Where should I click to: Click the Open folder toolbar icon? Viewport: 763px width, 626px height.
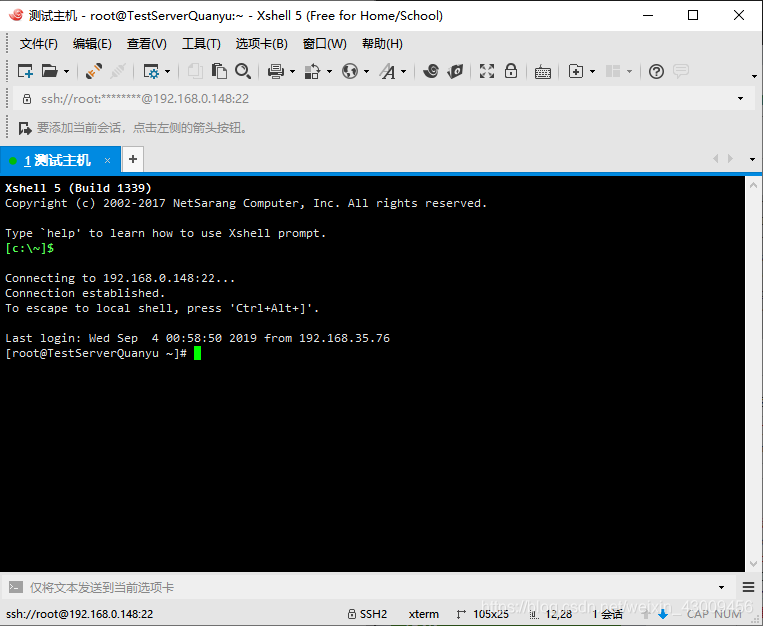pos(49,72)
